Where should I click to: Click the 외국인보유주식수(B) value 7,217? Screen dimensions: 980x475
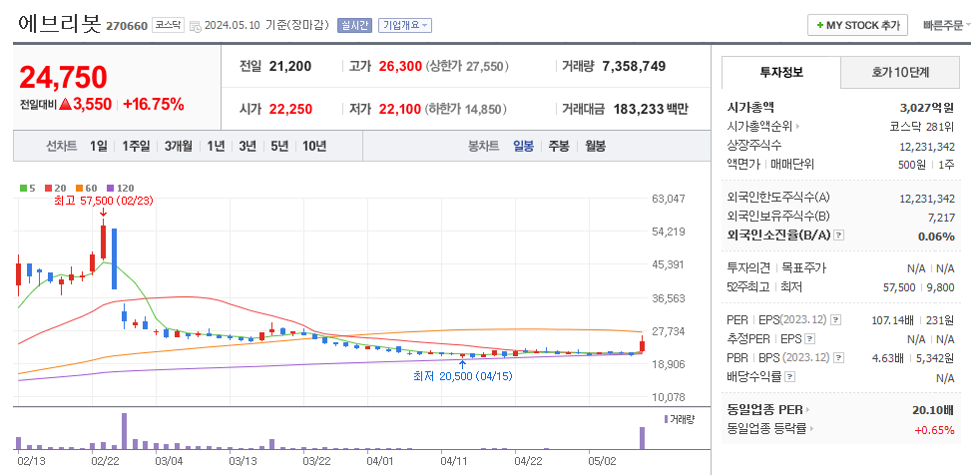[942, 217]
